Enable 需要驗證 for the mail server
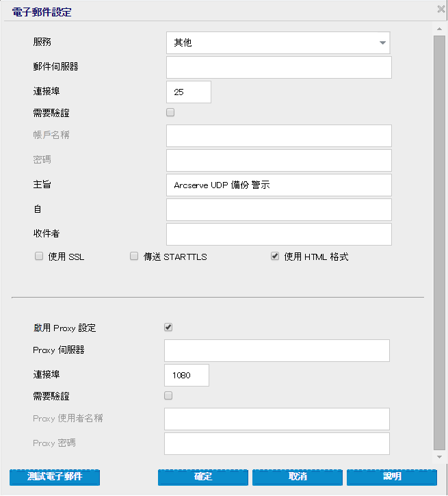Viewport: 448px width, 496px height. pos(170,112)
